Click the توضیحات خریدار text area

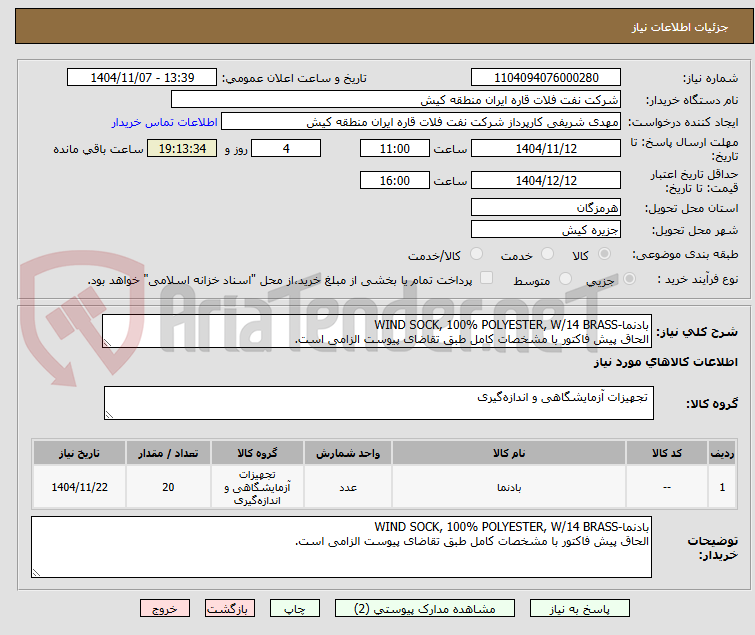(341, 547)
